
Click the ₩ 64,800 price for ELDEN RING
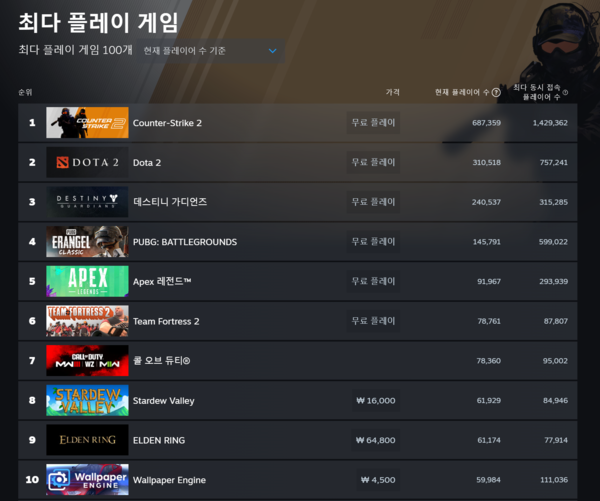(375, 440)
